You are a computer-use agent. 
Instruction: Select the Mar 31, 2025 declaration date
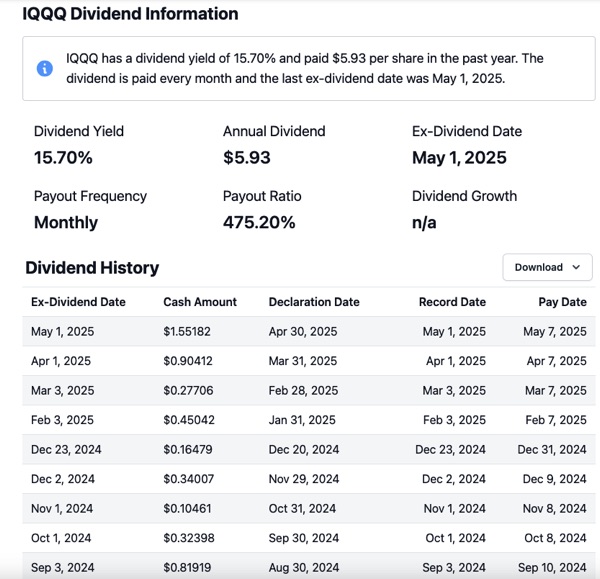coord(303,361)
